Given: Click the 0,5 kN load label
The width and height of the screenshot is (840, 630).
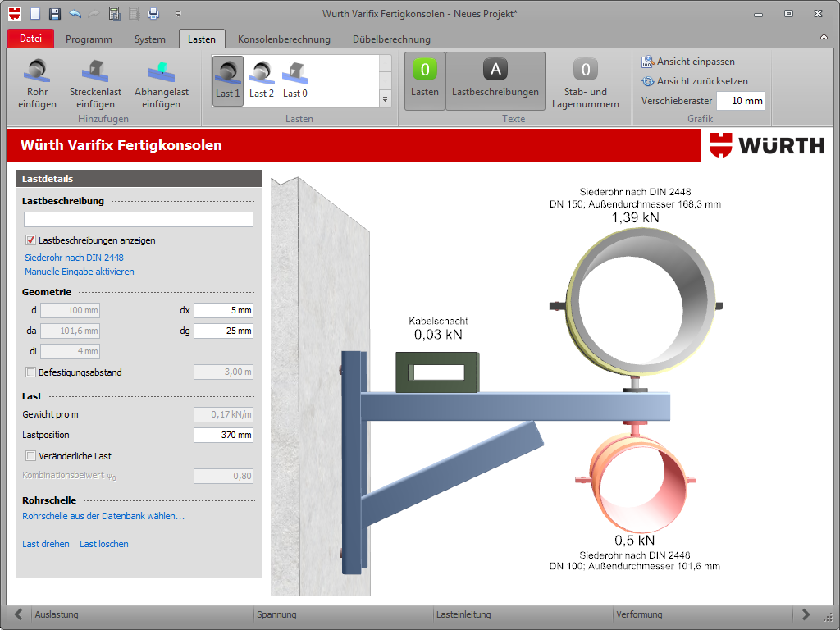Looking at the screenshot, I should pyautogui.click(x=635, y=540).
